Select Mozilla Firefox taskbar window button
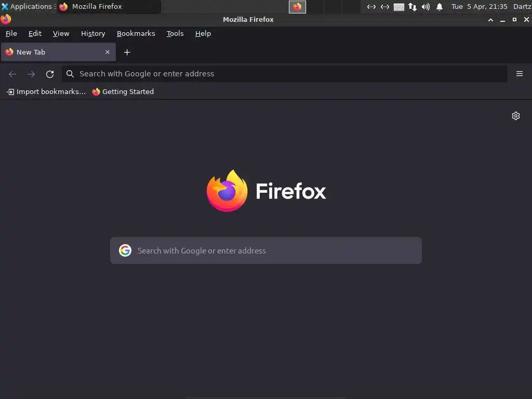Viewport: 532px width, 399px height. [x=109, y=6]
